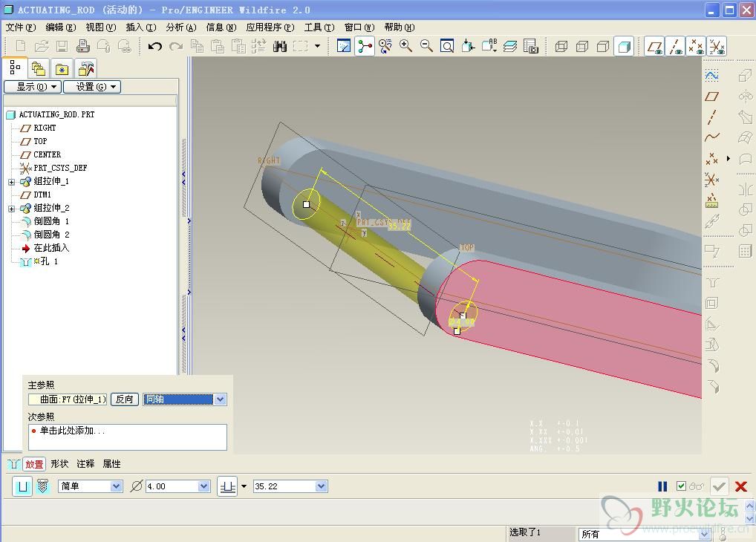The width and height of the screenshot is (756, 542).
Task: Toggle coordinate systems visibility
Action: [717, 46]
